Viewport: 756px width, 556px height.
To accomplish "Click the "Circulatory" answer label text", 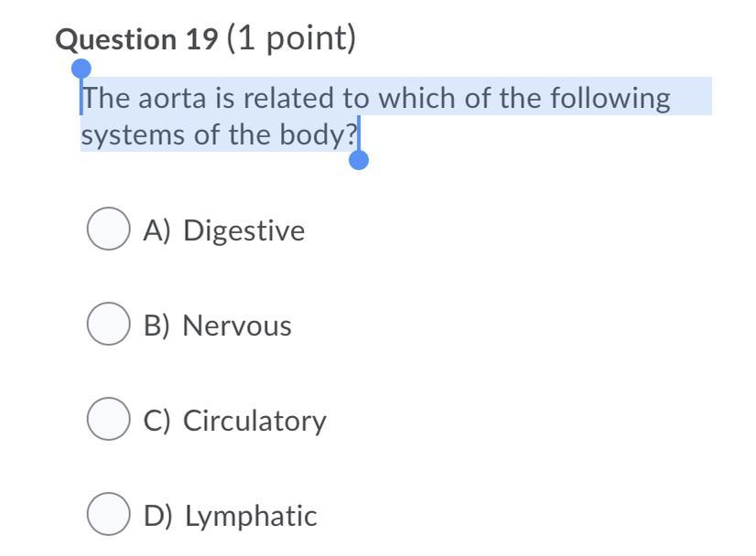I will (x=254, y=421).
